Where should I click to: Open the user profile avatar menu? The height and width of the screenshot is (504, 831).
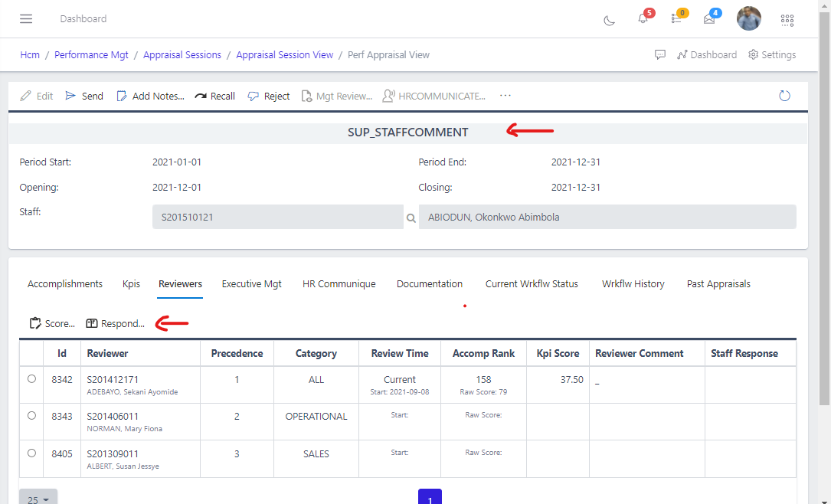[x=748, y=18]
